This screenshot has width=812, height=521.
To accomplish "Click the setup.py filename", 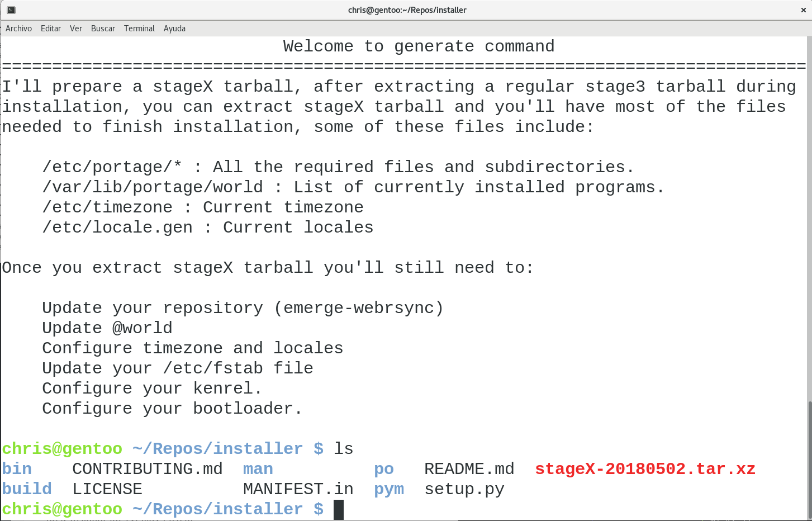I will (464, 489).
